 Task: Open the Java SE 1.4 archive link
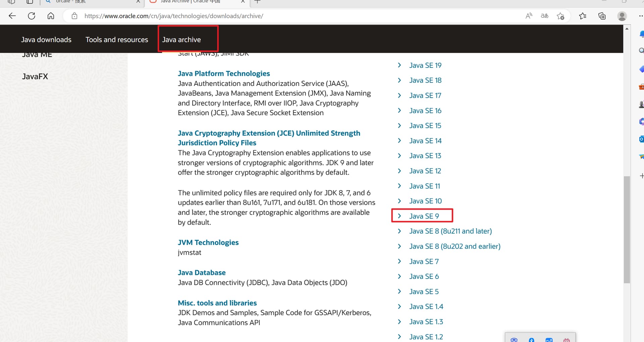[426, 307]
